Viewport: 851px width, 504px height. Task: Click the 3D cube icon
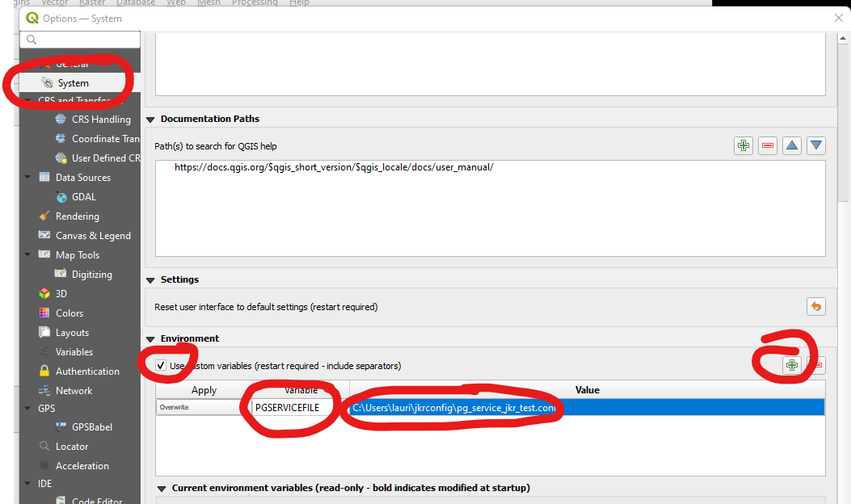(44, 293)
